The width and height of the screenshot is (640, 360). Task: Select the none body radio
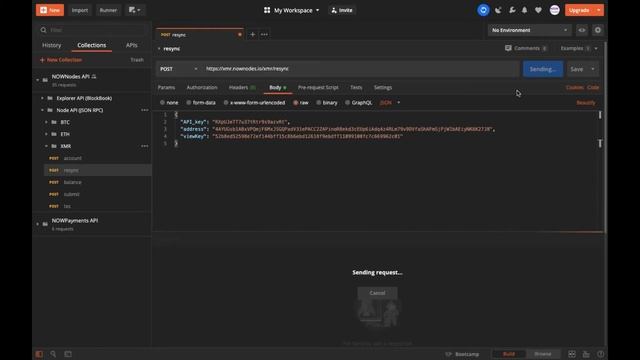[162, 103]
